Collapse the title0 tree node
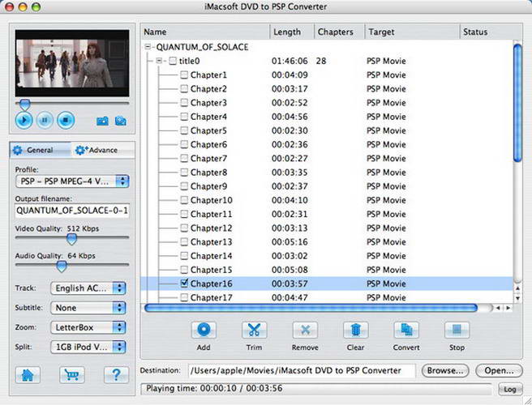This screenshot has width=532, height=405. 159,61
